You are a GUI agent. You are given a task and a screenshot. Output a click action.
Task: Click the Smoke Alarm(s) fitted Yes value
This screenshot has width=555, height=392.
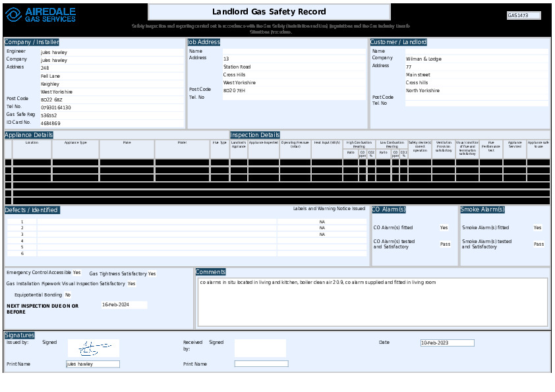[x=537, y=228]
